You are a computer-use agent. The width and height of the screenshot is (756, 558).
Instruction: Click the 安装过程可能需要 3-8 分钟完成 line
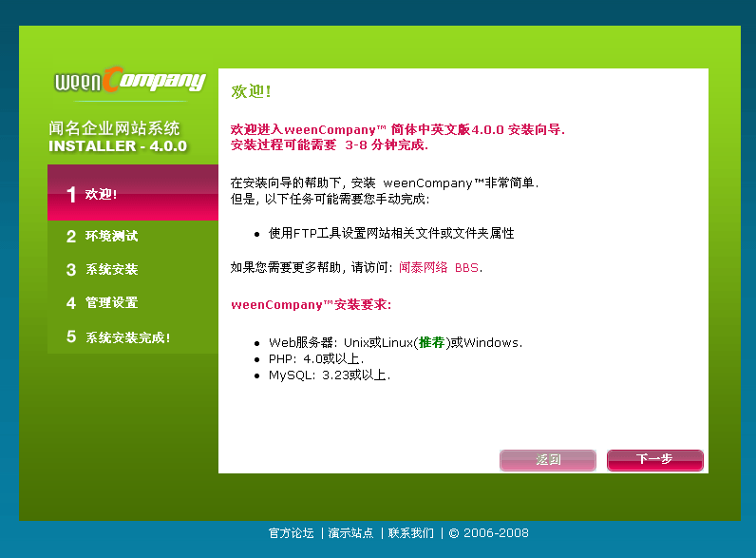pos(330,144)
